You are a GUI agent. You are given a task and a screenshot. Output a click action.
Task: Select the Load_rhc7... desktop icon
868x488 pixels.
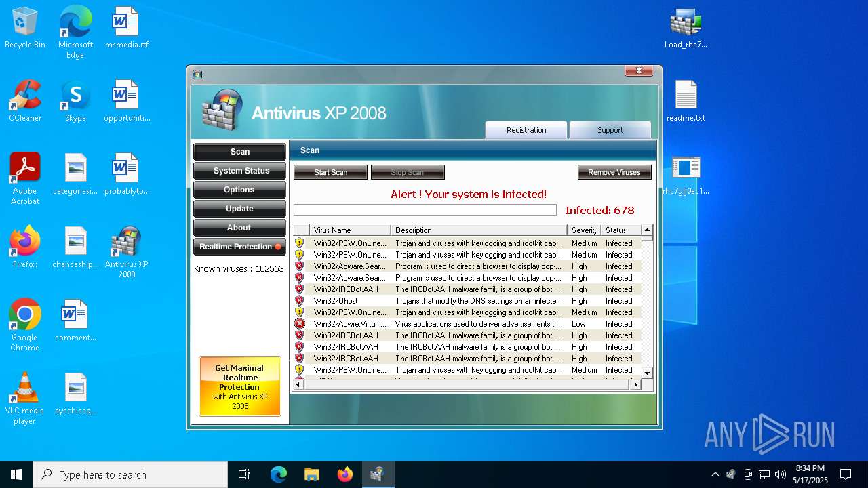click(x=686, y=28)
